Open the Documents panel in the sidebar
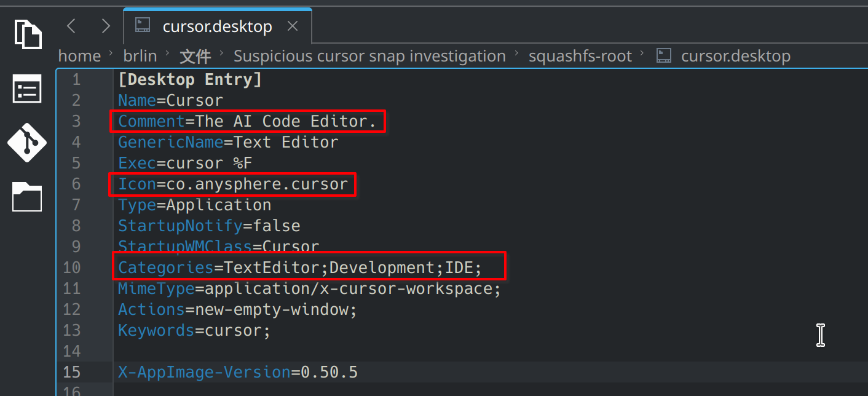This screenshot has height=396, width=868. tap(28, 34)
